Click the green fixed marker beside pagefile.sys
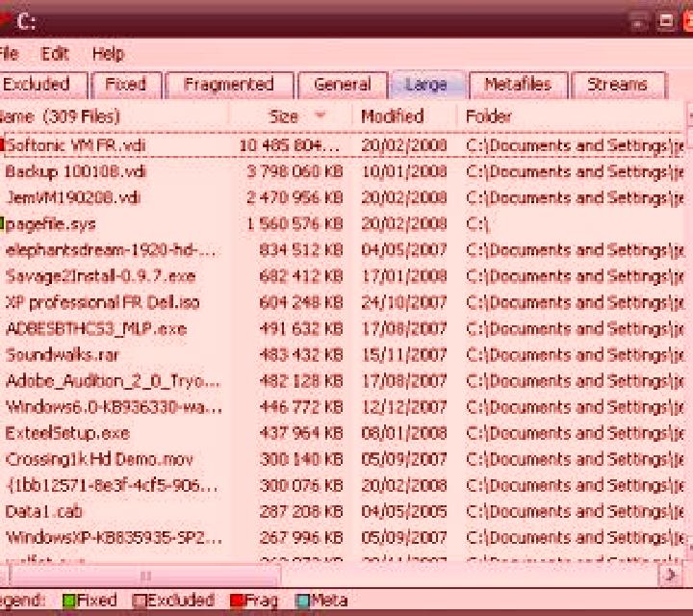This screenshot has width=693, height=616. [2, 223]
